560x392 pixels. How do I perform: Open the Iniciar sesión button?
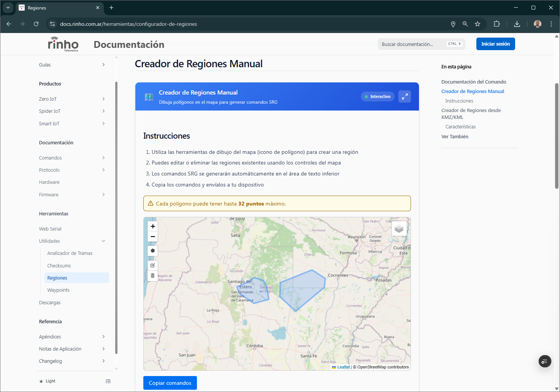pos(495,44)
